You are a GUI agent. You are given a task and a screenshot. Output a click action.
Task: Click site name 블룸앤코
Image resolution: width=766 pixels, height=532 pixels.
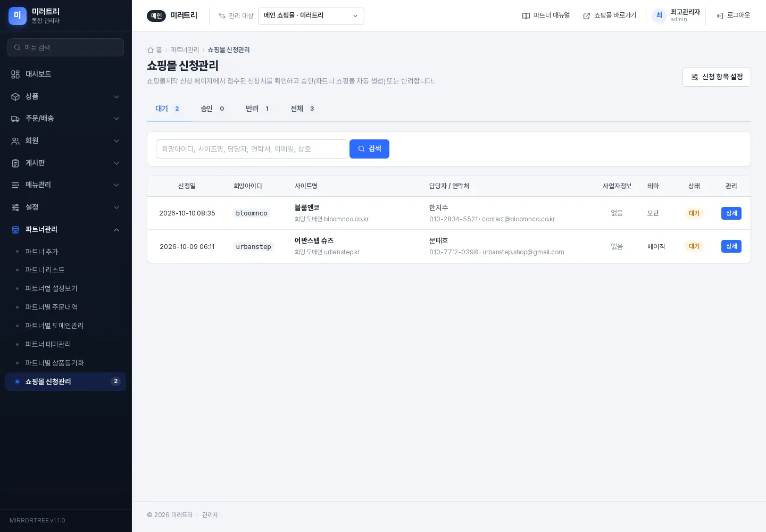coord(307,207)
